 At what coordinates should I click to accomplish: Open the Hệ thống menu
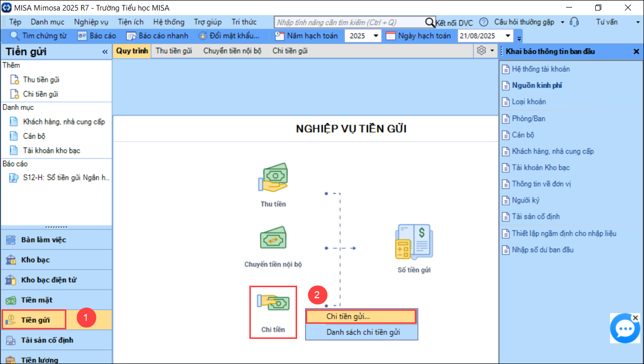coord(169,22)
